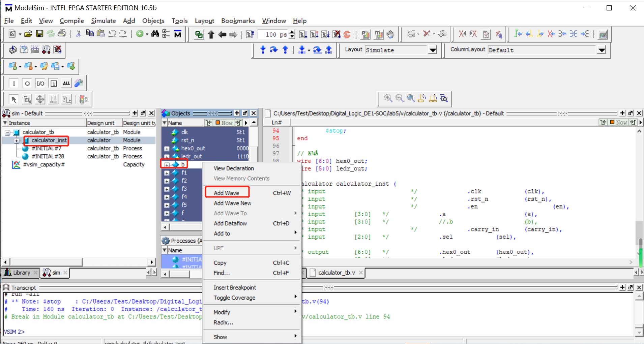
Task: Open a file with the folder icon
Action: coord(28,34)
